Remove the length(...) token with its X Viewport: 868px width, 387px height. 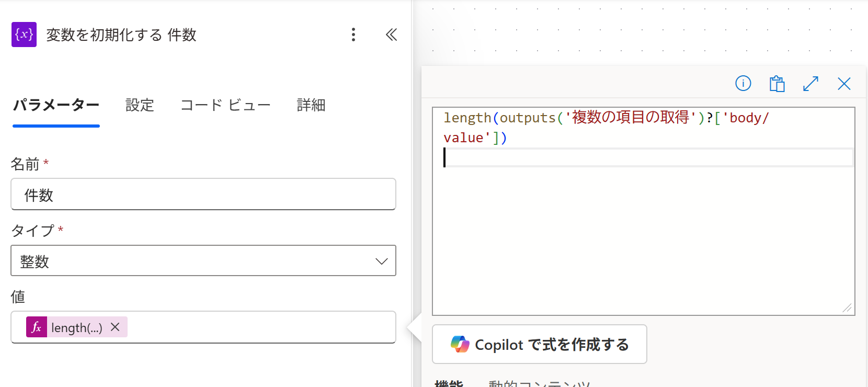click(x=116, y=327)
